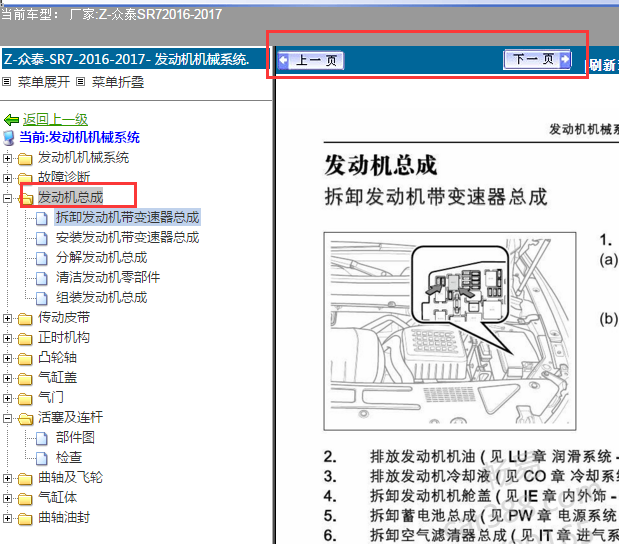Expand all menus with 菜单展开
The image size is (619, 544).
44,82
